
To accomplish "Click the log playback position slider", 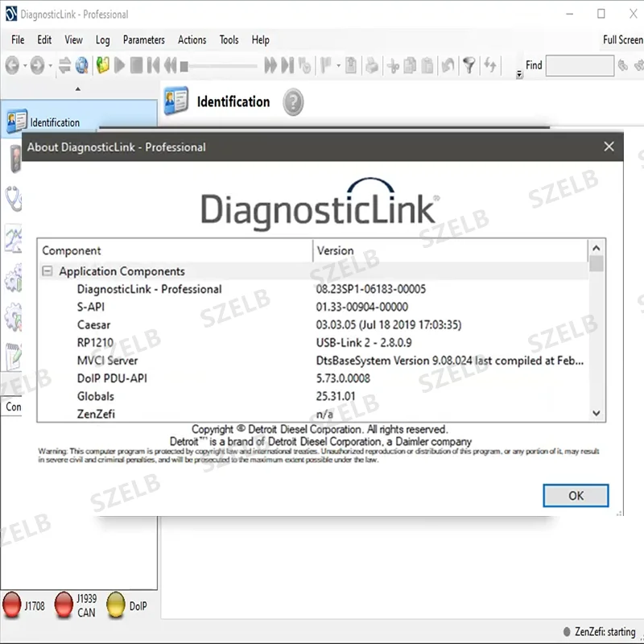I will [x=219, y=66].
